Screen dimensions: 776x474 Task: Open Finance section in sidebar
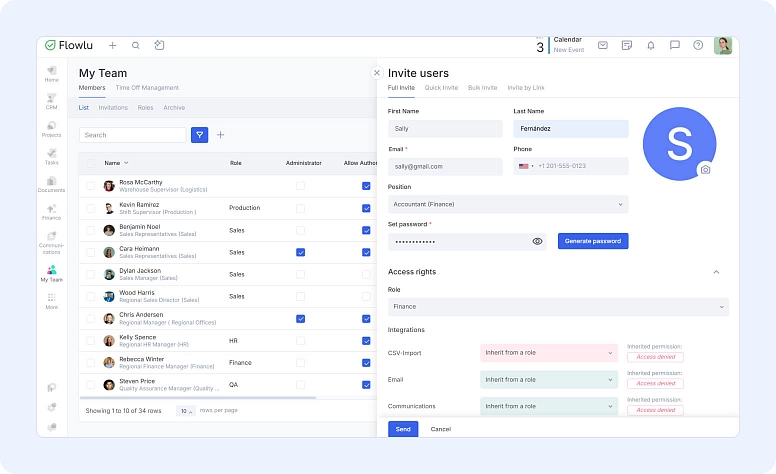point(51,211)
